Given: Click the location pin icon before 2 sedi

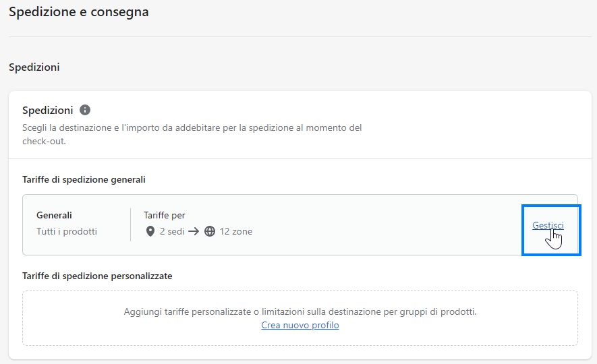Looking at the screenshot, I should pos(150,231).
